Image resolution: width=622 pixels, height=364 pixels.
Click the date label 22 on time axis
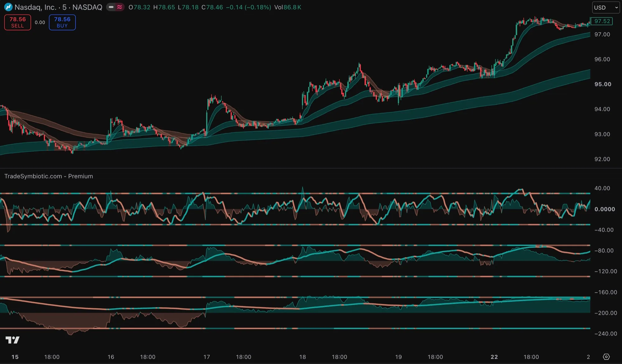(x=494, y=357)
